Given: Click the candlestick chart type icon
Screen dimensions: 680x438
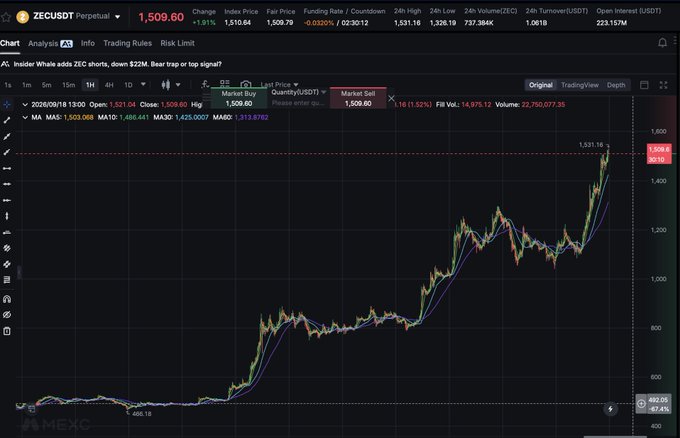Looking at the screenshot, I should pyautogui.click(x=166, y=85).
